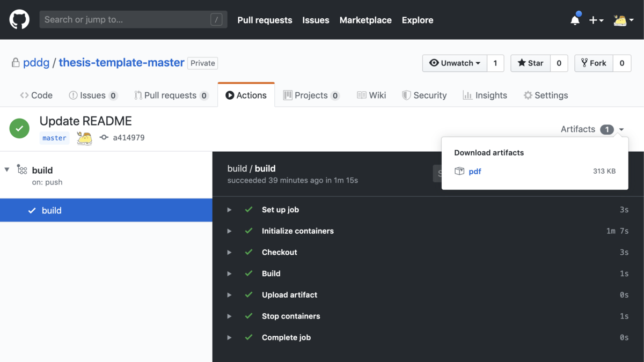Click the Stop containers step name
The image size is (644, 362).
click(x=291, y=316)
